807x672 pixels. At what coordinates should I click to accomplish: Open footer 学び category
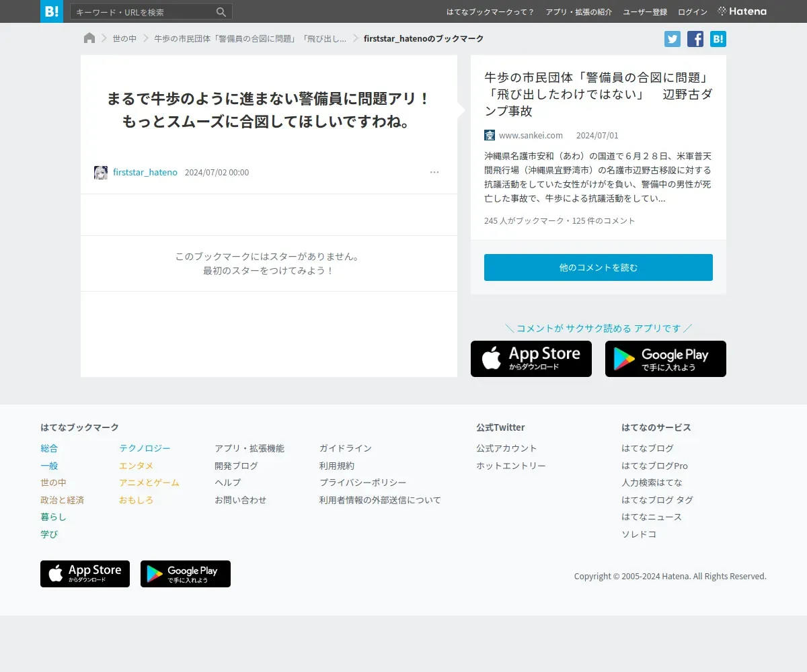pos(49,534)
